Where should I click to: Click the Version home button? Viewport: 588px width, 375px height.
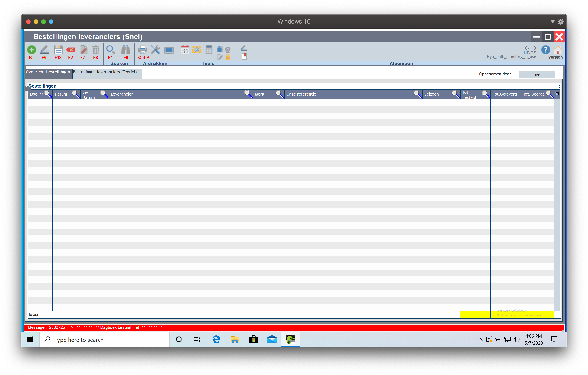point(558,50)
